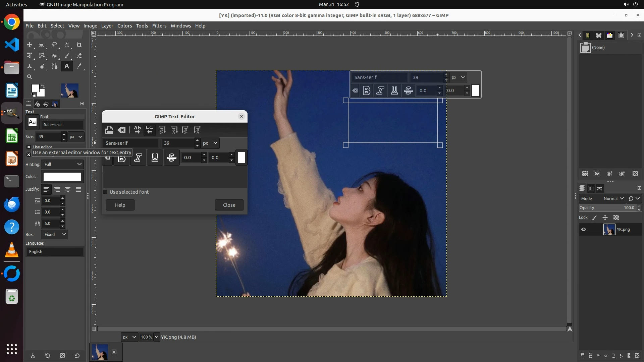This screenshot has width=644, height=362.
Task: Open the layer Mode Normal dropdown
Action: click(x=613, y=198)
